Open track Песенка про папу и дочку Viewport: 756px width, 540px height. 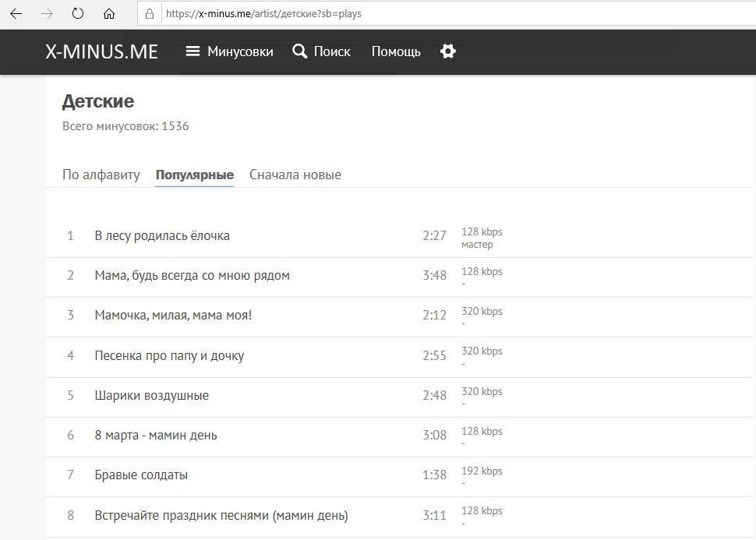point(169,356)
